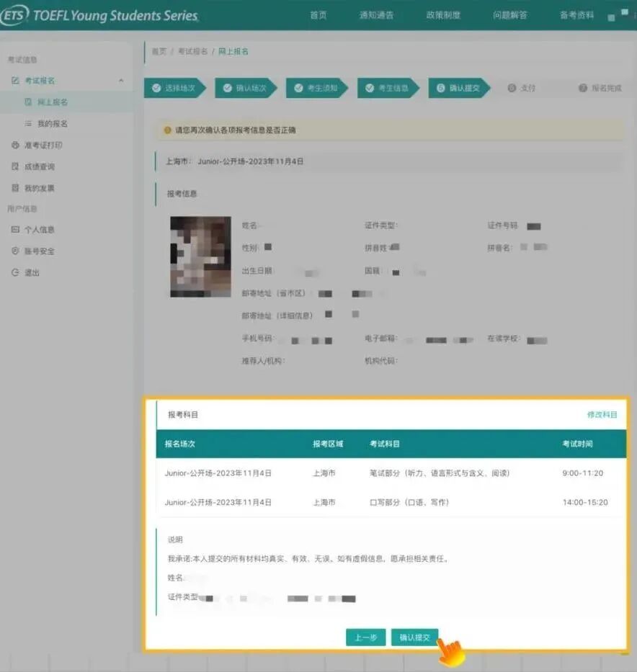Click the 退出 logout icon
This screenshot has width=637, height=672.
(x=15, y=273)
